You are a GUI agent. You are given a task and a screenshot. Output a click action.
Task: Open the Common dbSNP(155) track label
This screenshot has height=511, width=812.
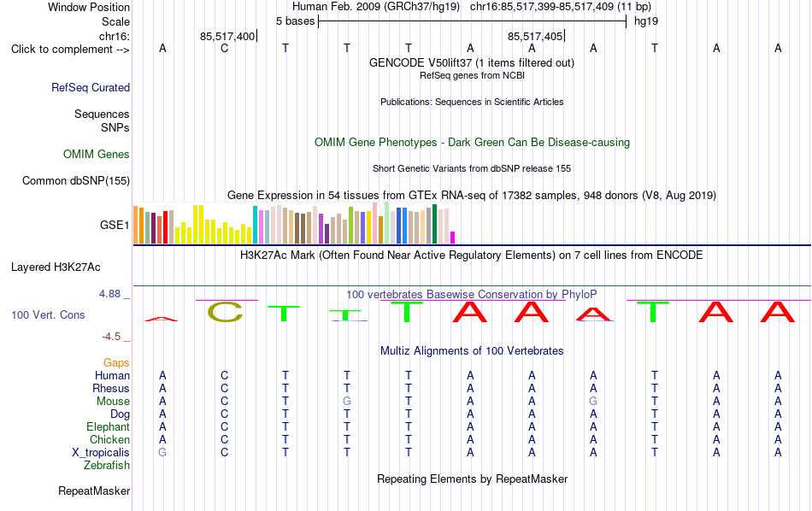[x=76, y=180]
